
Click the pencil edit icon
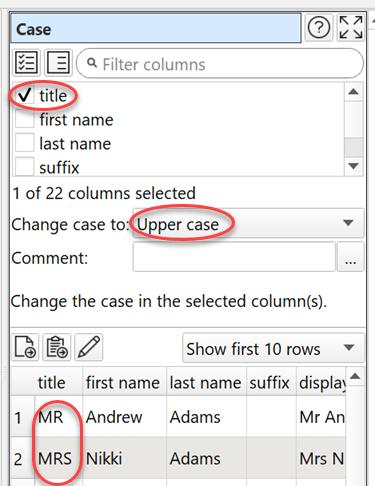point(89,347)
